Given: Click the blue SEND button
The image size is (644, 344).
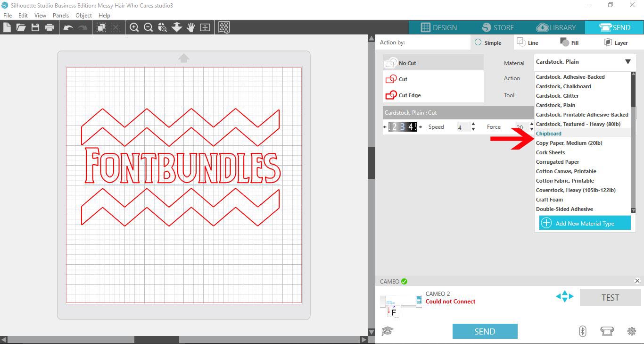Looking at the screenshot, I should point(485,331).
